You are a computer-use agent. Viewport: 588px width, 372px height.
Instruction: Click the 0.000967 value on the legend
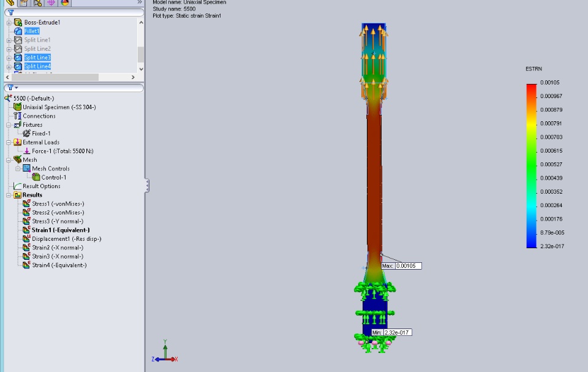pos(551,96)
